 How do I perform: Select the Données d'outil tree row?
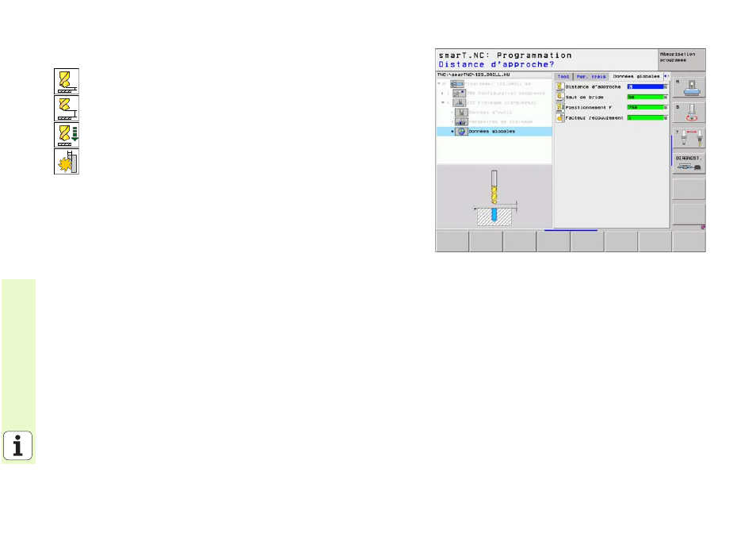[494, 113]
